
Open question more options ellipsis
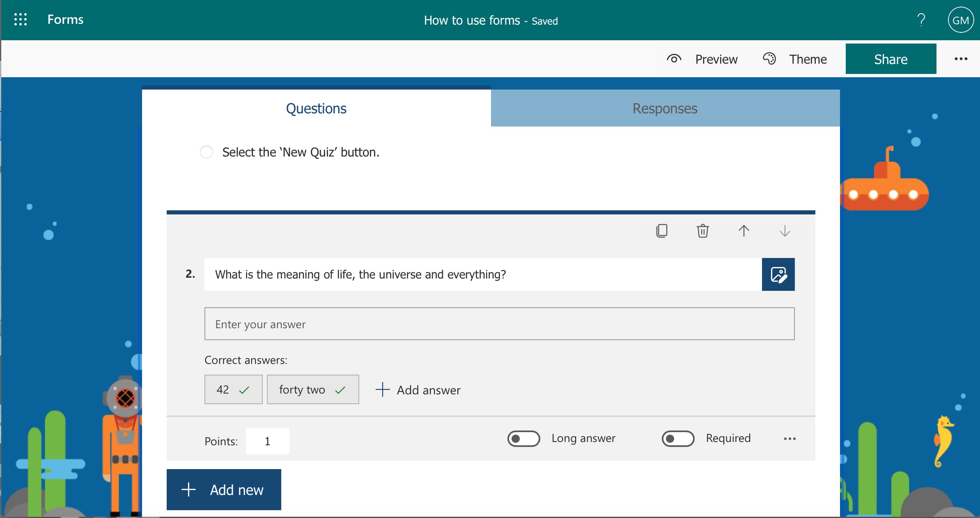click(790, 439)
